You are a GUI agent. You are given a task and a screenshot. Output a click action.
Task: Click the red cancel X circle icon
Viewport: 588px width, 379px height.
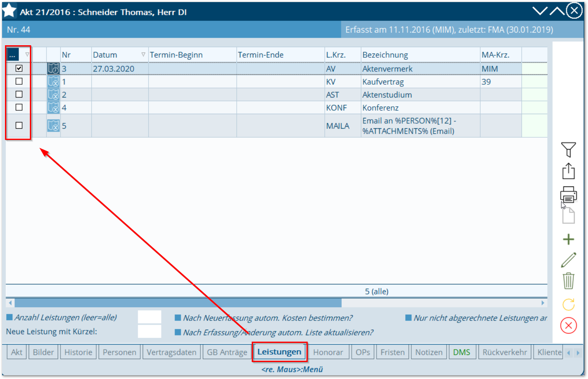[569, 325]
